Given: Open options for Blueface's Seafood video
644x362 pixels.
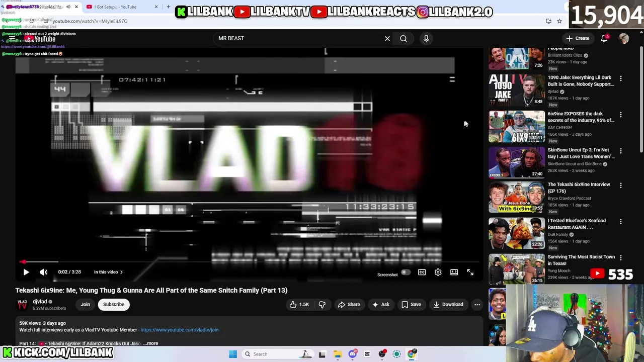Looking at the screenshot, I should (620, 222).
